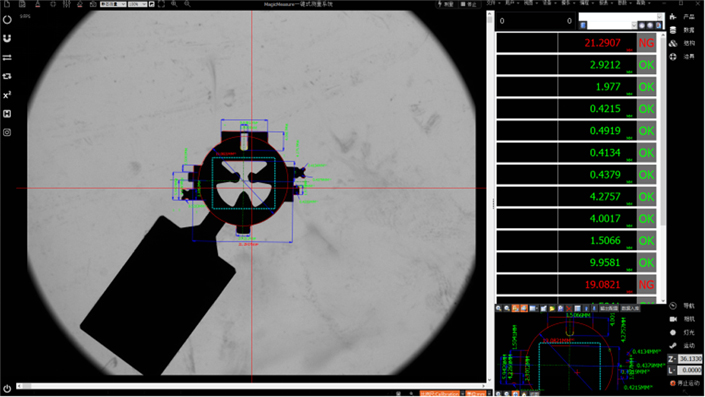Click the red X delete icon in drawing toolbar
This screenshot has width=705, height=397.
(x=569, y=308)
